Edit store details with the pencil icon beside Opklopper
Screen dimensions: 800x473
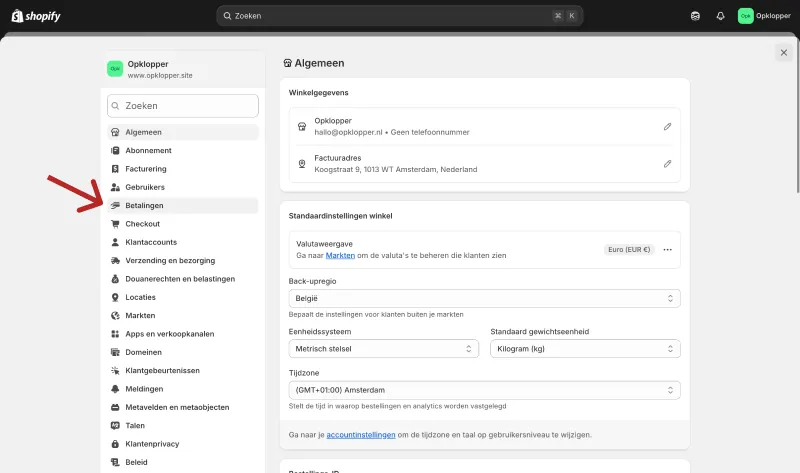667,127
